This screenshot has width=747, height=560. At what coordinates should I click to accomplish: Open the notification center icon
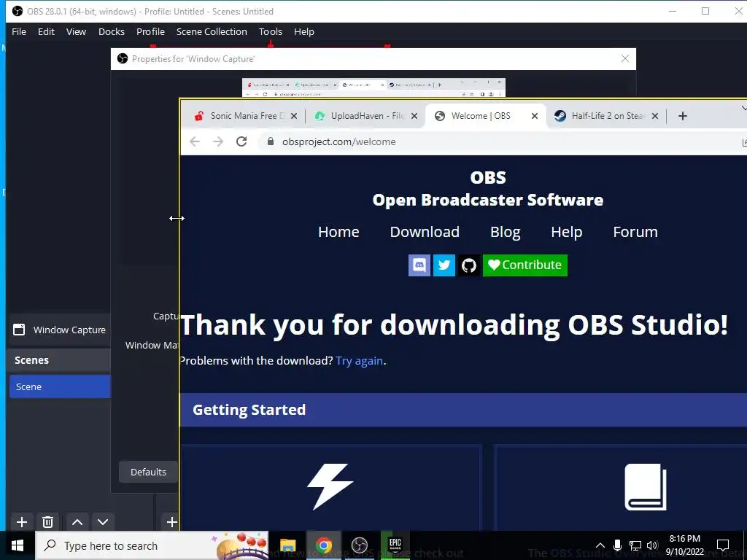(x=723, y=545)
